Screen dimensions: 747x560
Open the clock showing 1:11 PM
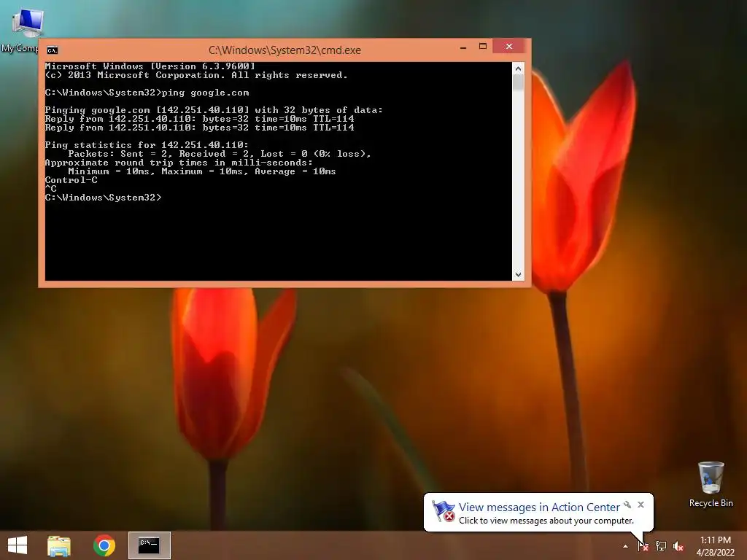pyautogui.click(x=715, y=545)
